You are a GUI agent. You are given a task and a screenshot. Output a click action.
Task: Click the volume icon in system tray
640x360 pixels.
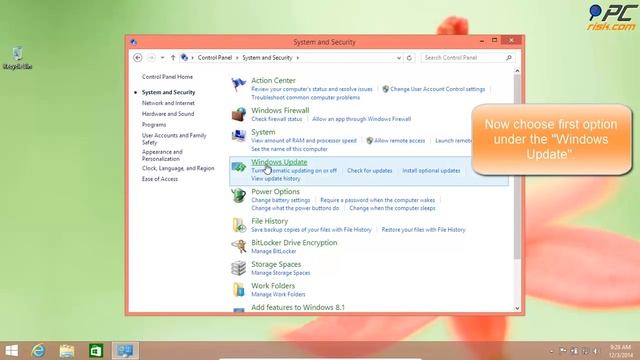pos(596,351)
